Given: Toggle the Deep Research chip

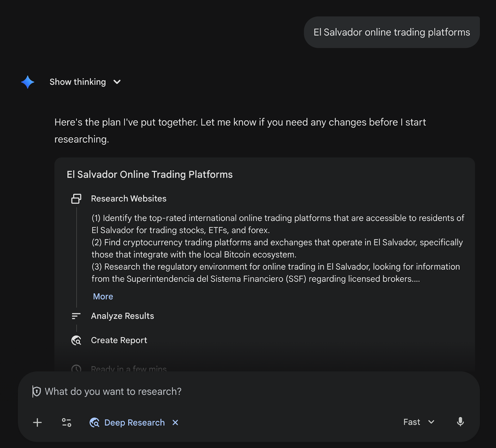Looking at the screenshot, I should [x=127, y=423].
